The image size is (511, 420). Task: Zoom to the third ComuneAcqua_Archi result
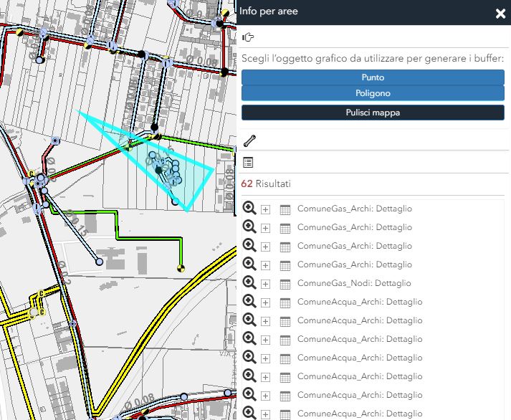tap(249, 338)
